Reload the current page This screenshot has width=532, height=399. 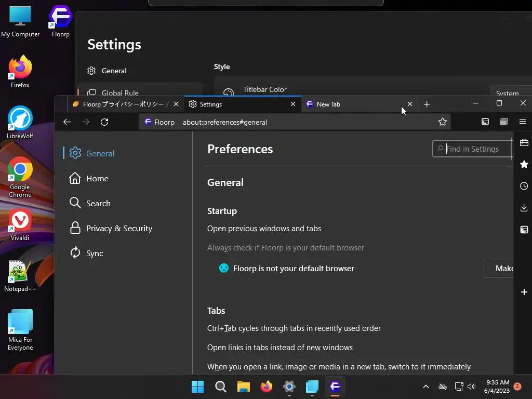coord(104,122)
